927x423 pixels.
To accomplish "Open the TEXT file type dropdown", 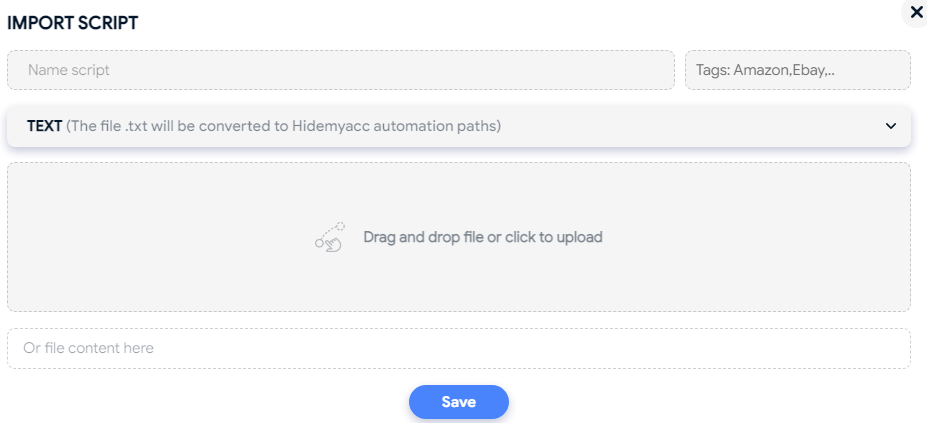I will point(459,126).
